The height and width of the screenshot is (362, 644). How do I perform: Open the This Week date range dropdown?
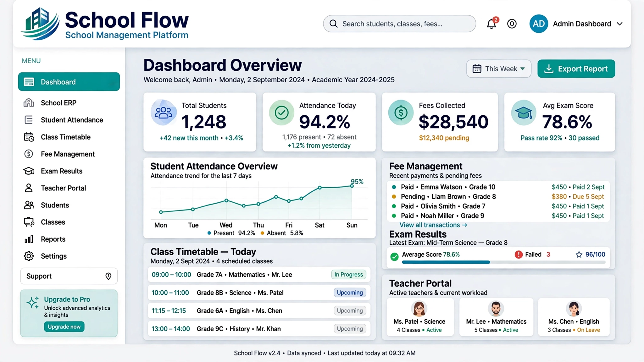tap(499, 69)
